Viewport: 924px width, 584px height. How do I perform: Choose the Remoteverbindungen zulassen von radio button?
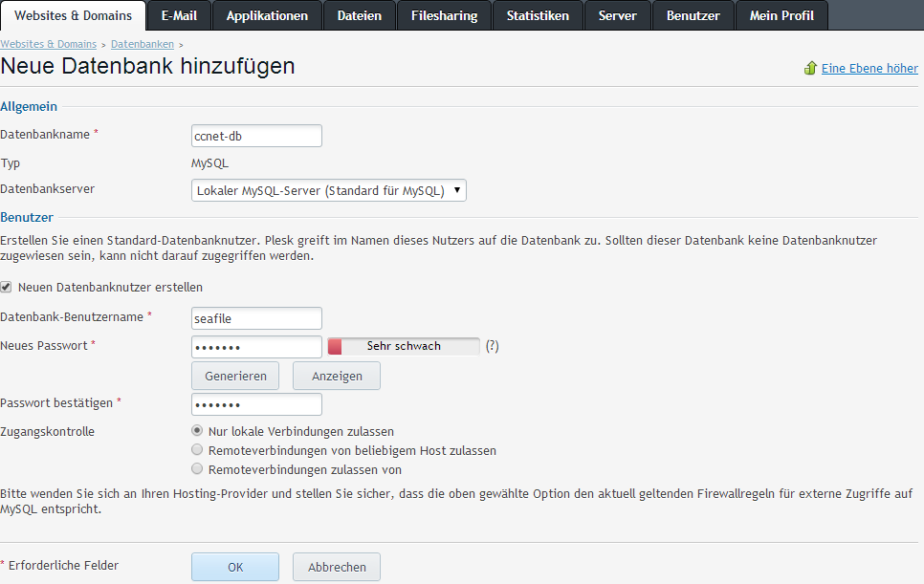click(x=198, y=469)
